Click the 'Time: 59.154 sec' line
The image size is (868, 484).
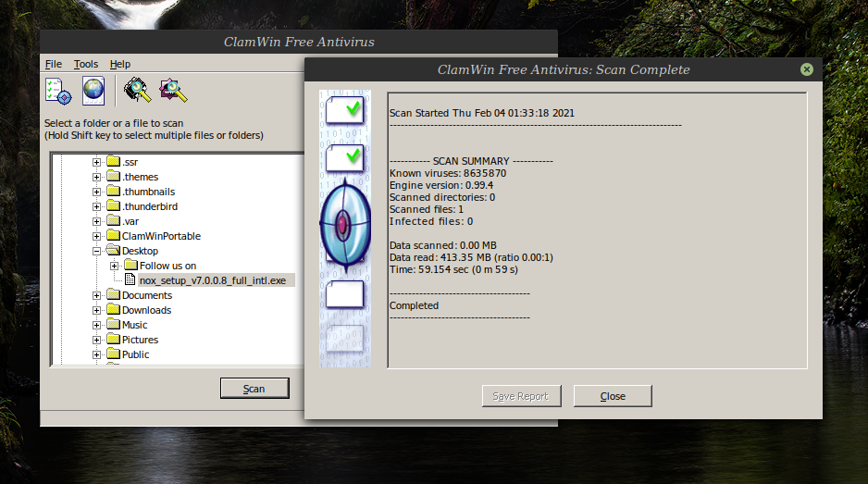point(453,269)
